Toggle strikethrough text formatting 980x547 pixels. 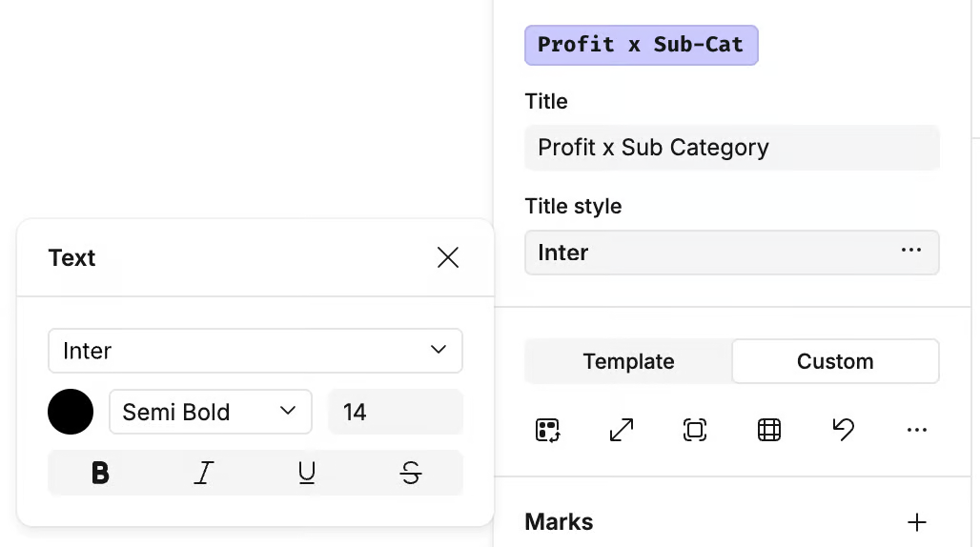point(411,473)
